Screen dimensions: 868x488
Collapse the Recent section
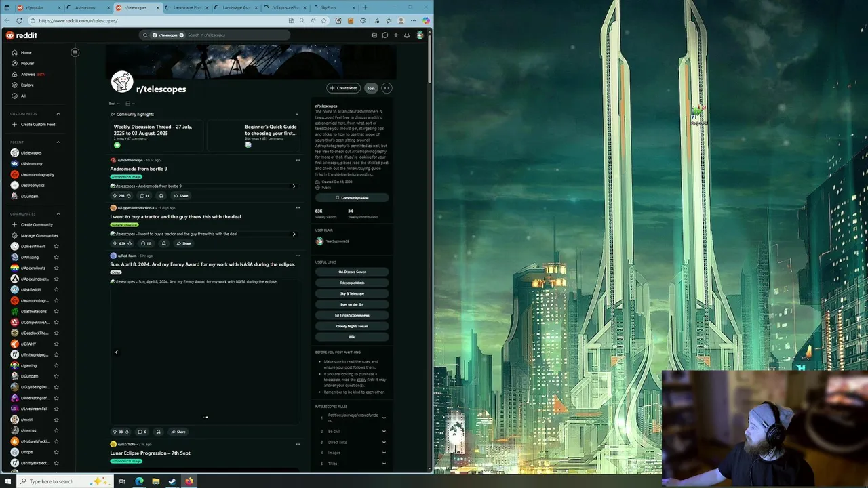click(58, 142)
